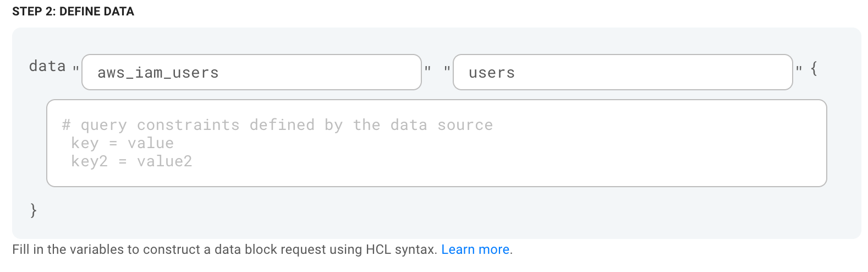Click the opening curly brace after users
This screenshot has height=272, width=868.
tap(814, 68)
